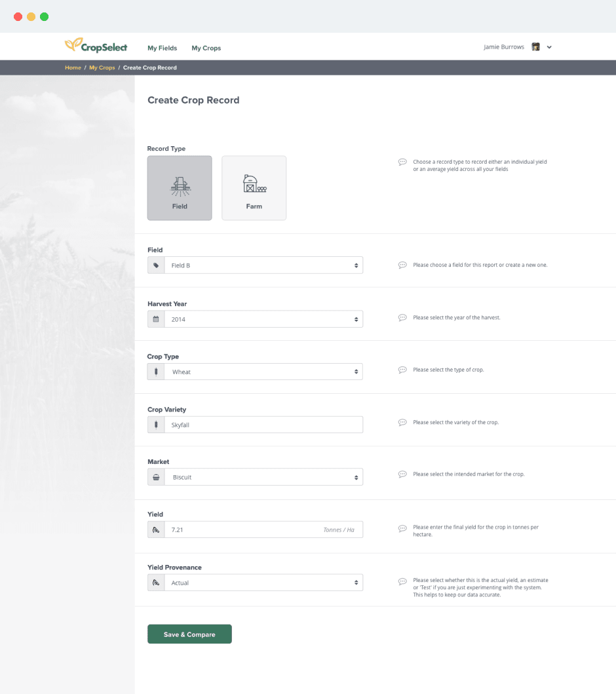Click speech bubble icon beside yield hint
The image size is (616, 694).
click(x=402, y=528)
